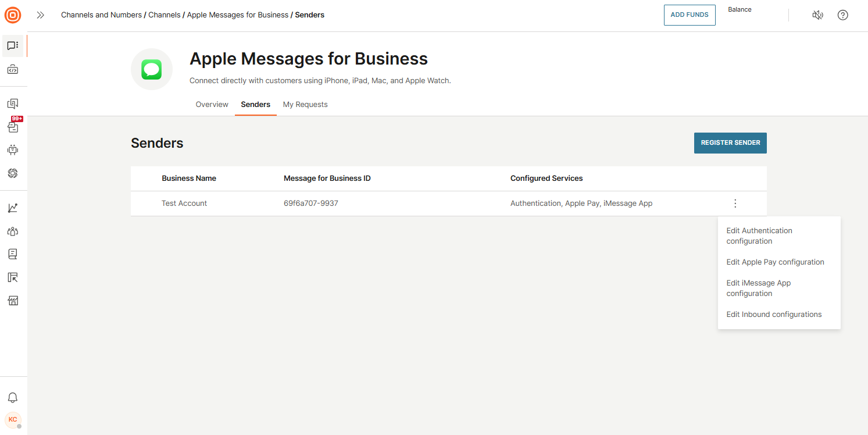Open the Infobip home logo

pyautogui.click(x=13, y=15)
